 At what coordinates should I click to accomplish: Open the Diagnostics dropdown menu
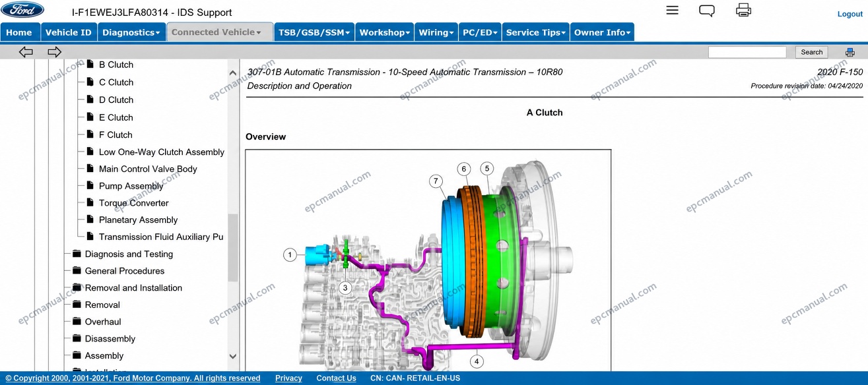point(131,32)
